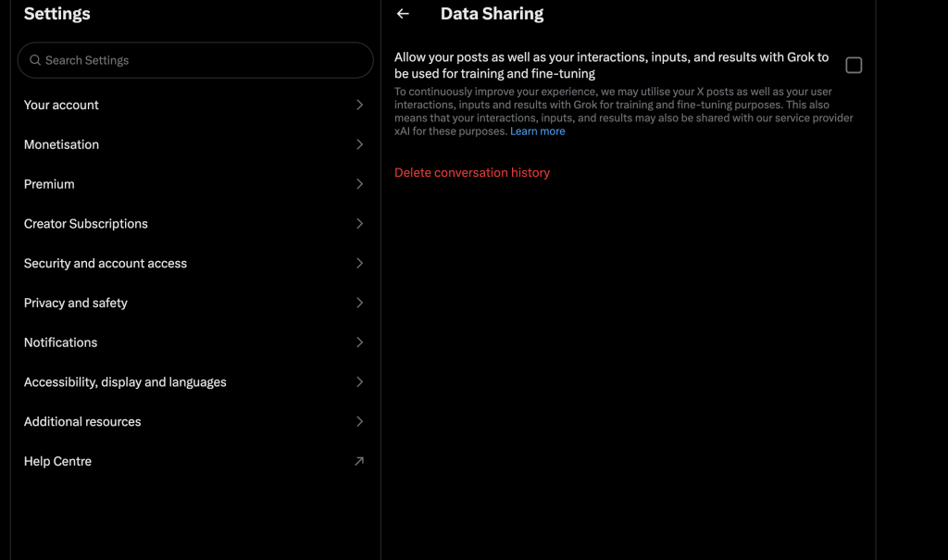Click the back arrow beside Data Sharing
This screenshot has height=560, width=948.
coord(403,14)
